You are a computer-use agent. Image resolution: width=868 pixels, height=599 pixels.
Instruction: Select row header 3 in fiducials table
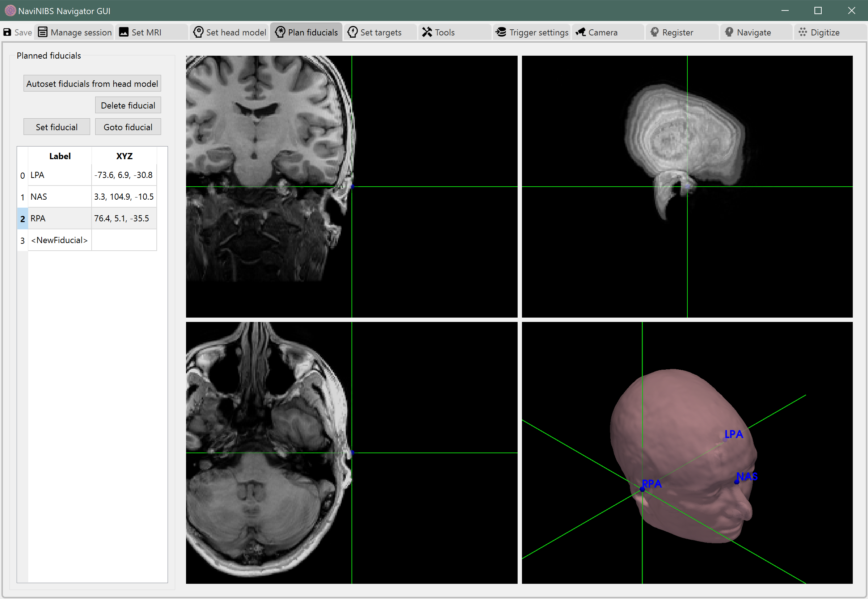coord(22,241)
